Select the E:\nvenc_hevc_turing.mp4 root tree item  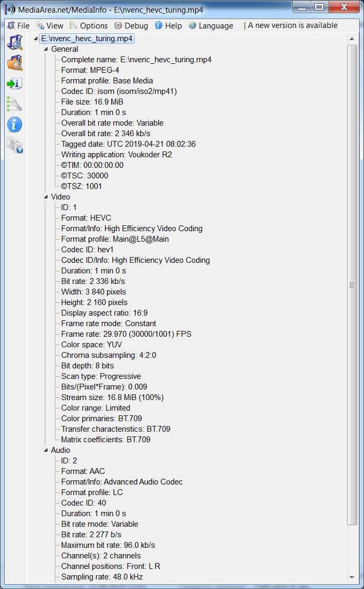pos(87,39)
